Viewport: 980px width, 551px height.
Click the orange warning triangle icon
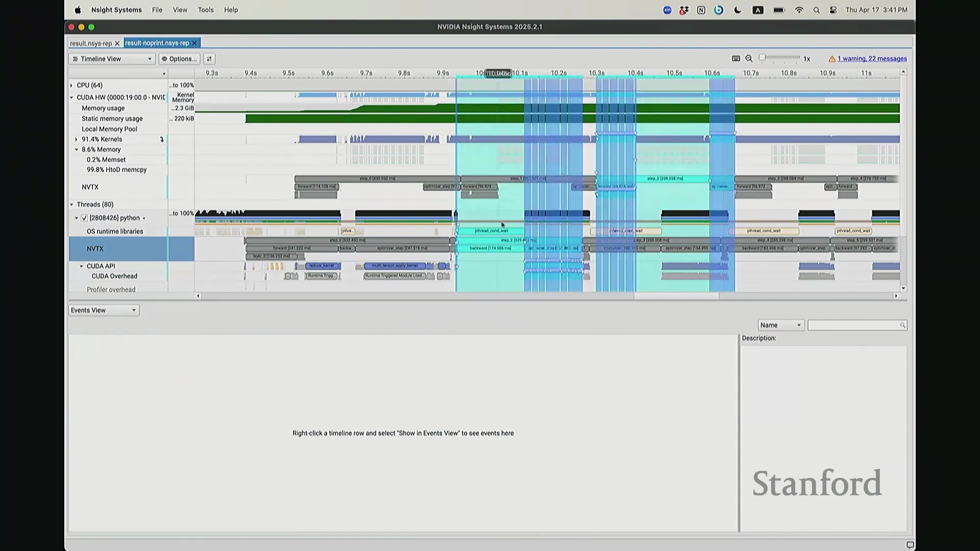(x=831, y=59)
